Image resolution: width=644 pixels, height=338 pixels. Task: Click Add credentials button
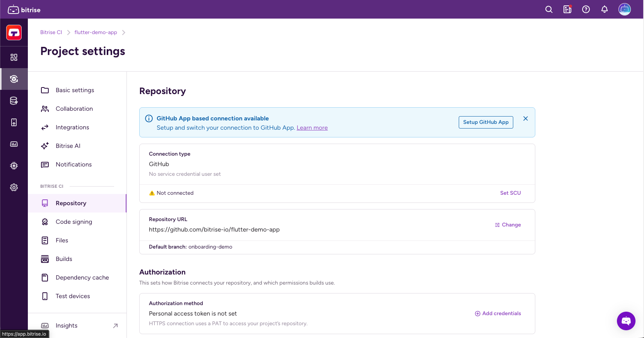point(498,314)
